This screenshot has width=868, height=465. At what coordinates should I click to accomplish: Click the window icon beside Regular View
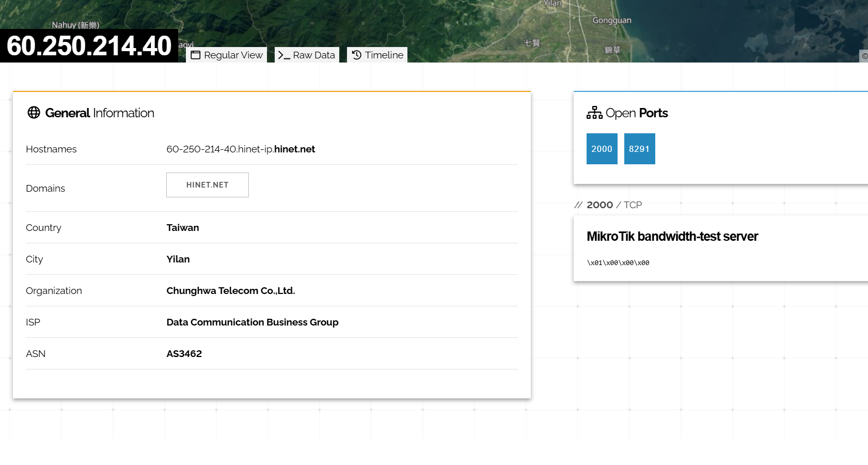(x=195, y=55)
